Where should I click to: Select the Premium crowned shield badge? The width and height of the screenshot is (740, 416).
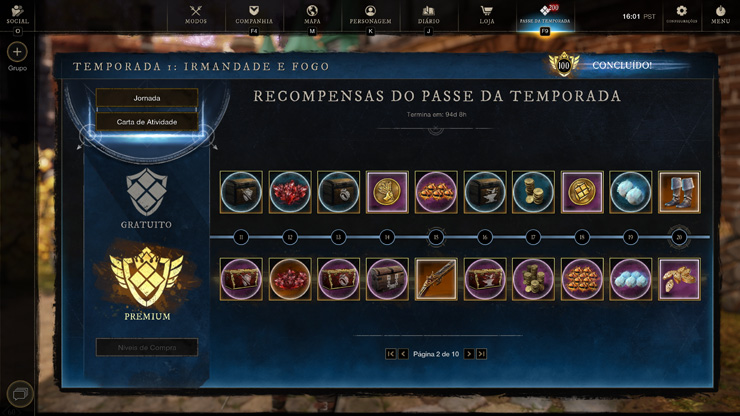[147, 276]
